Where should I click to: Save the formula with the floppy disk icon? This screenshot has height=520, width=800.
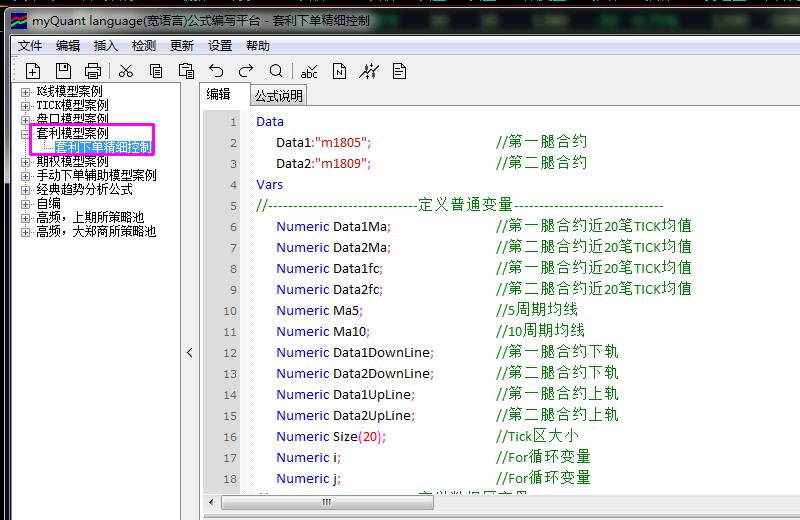[63, 70]
